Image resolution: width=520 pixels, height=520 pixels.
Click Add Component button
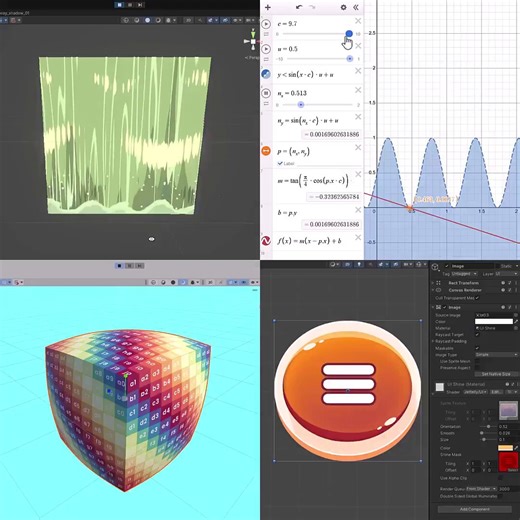coord(475,509)
